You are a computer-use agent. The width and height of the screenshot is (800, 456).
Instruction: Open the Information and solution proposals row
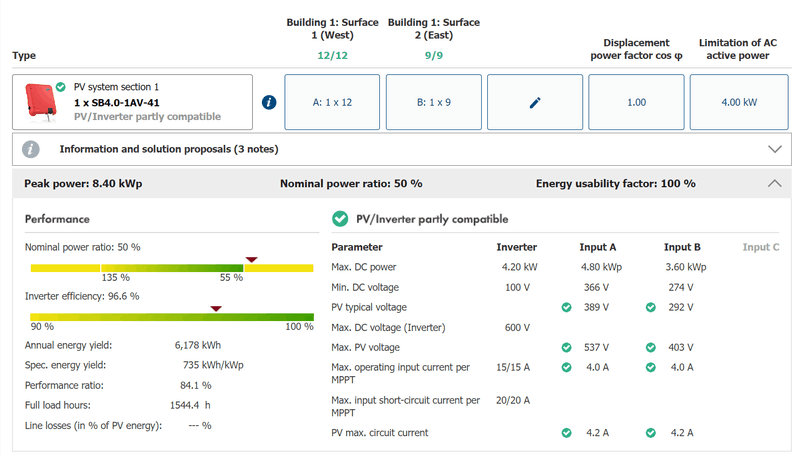pyautogui.click(x=168, y=149)
